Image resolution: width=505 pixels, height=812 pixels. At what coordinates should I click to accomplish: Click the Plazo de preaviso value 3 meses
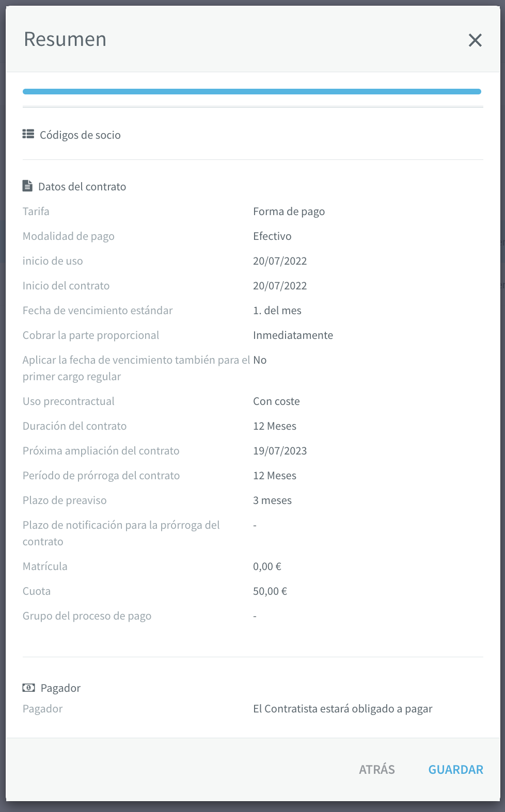[272, 500]
